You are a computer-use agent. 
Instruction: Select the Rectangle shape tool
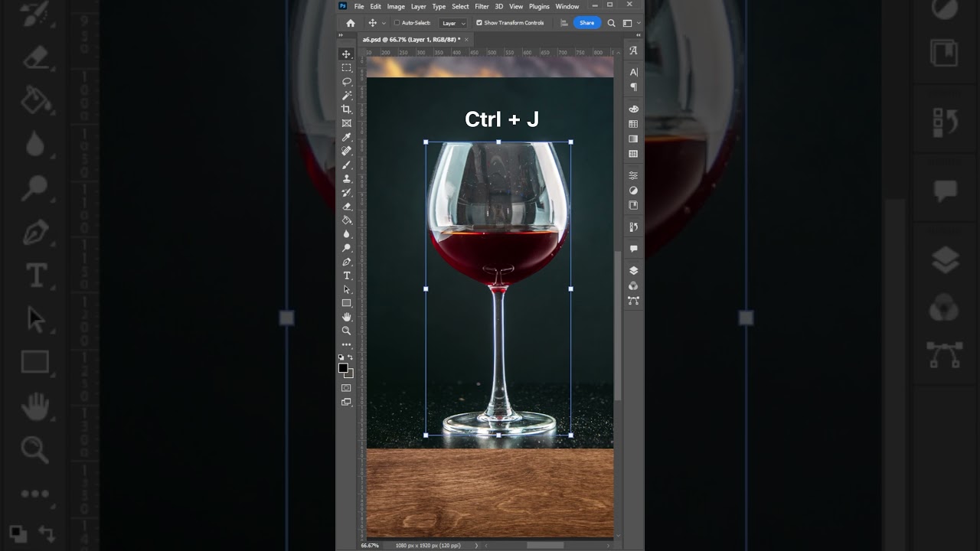coord(346,303)
